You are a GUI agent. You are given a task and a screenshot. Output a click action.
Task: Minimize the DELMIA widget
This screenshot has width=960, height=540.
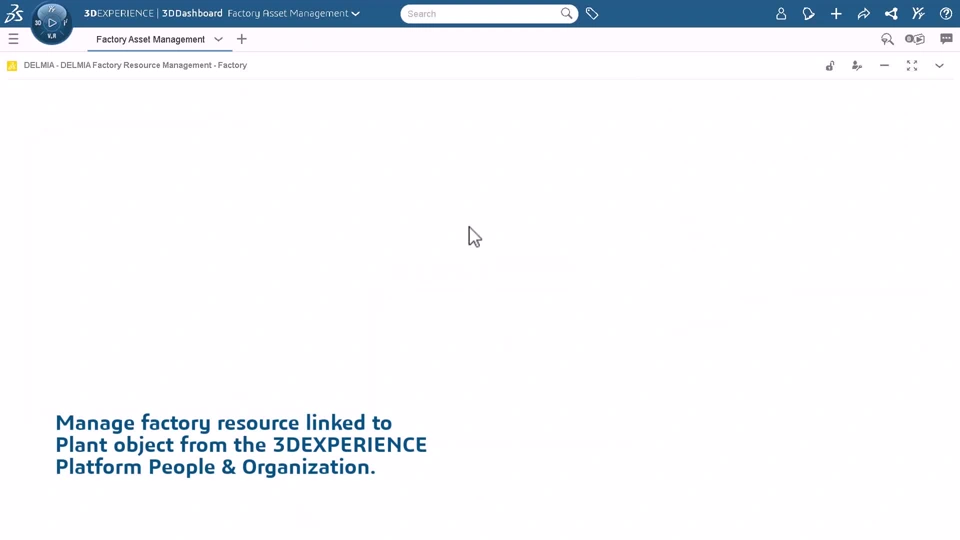(884, 66)
